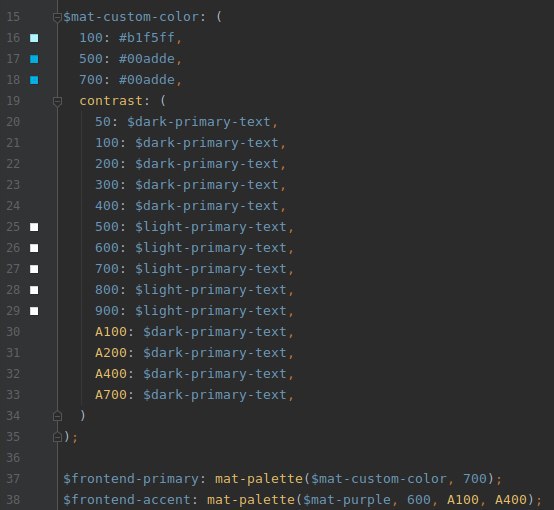Image resolution: width=554 pixels, height=510 pixels.
Task: Click $light-primary-text on the 500 contrast line
Action: click(211, 227)
